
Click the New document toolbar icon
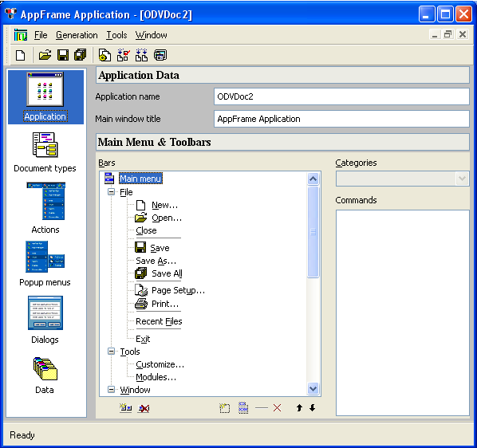point(21,55)
